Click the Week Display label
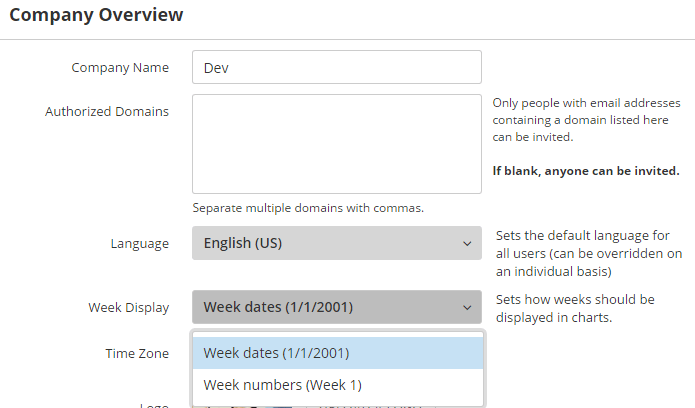Image resolution: width=695 pixels, height=408 pixels. (x=129, y=307)
